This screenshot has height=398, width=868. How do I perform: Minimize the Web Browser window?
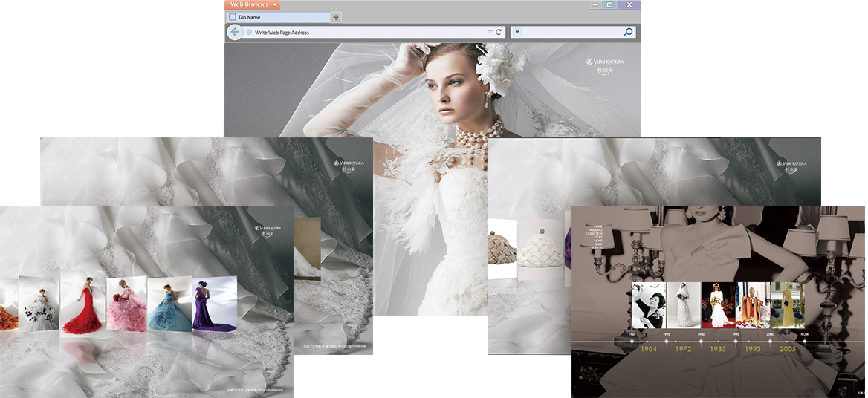tap(595, 4)
